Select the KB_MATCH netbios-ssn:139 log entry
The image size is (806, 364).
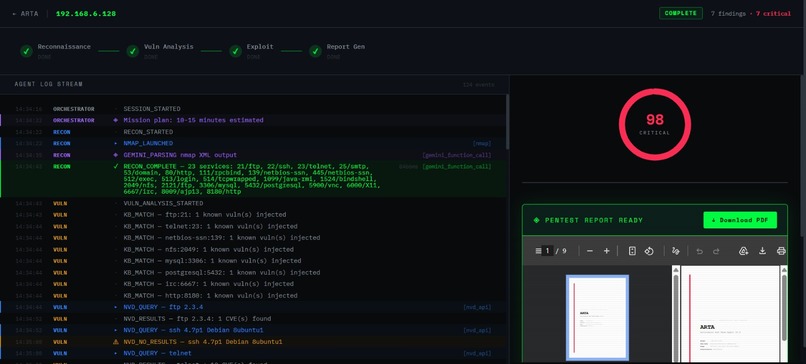click(253, 238)
